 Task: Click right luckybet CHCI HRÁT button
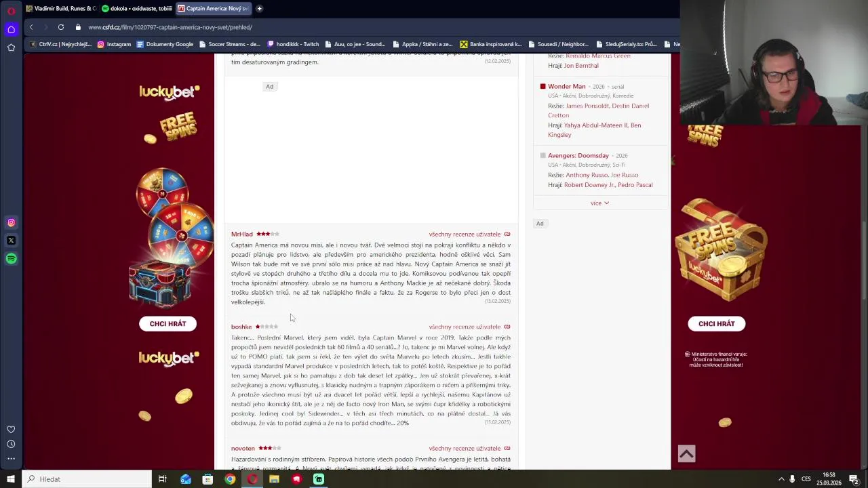[716, 324]
